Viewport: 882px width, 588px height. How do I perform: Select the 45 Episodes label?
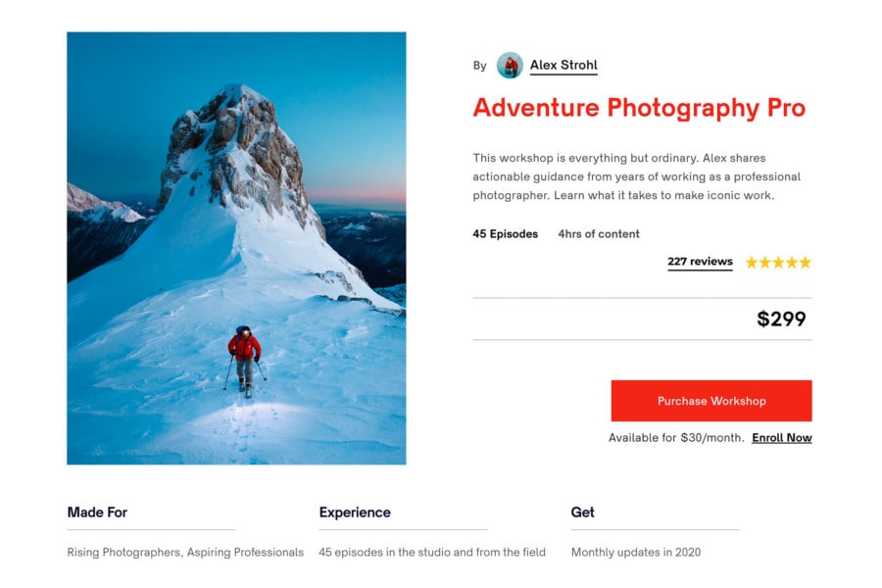point(505,234)
